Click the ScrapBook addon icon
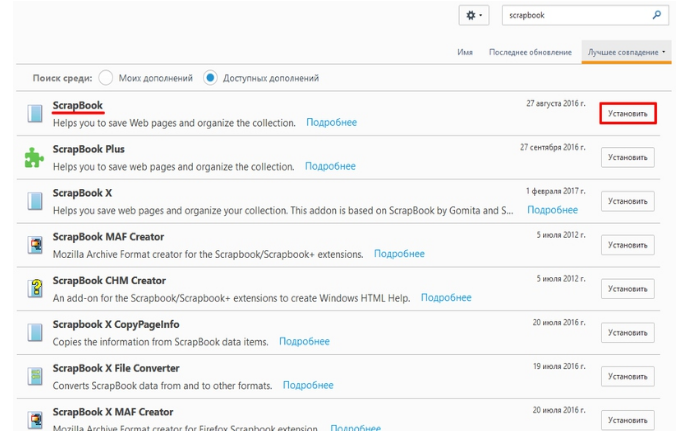 coord(35,114)
